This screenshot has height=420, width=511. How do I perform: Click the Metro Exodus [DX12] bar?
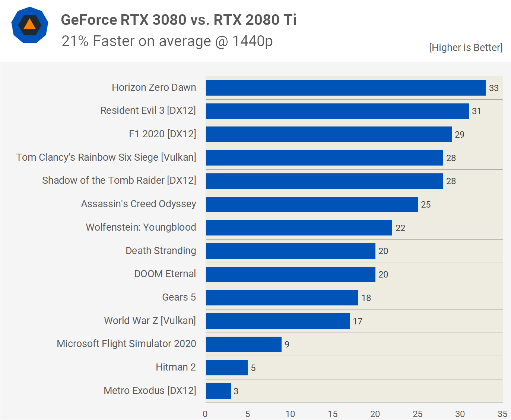click(x=218, y=391)
